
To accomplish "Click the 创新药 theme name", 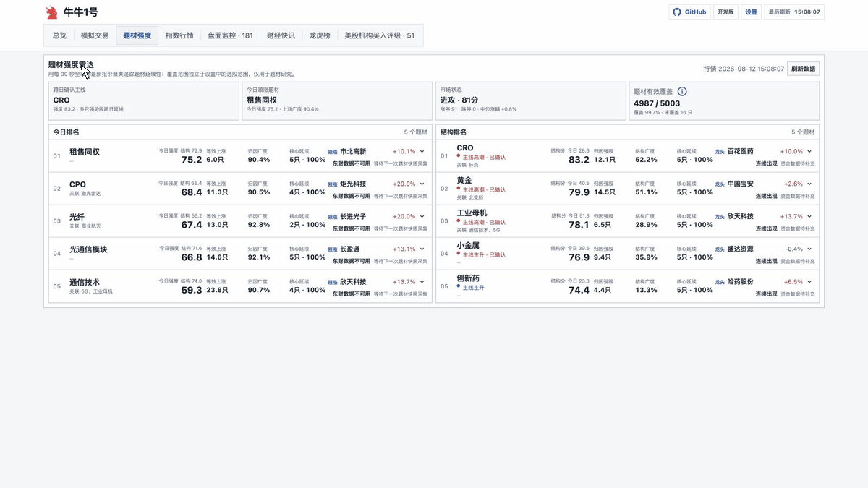I will pyautogui.click(x=468, y=278).
